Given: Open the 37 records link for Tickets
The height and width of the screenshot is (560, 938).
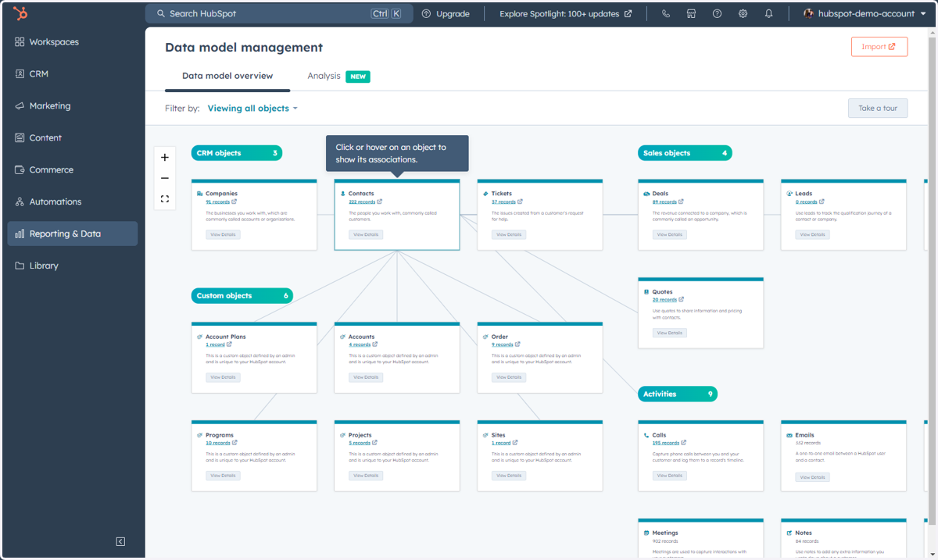Looking at the screenshot, I should click(503, 202).
